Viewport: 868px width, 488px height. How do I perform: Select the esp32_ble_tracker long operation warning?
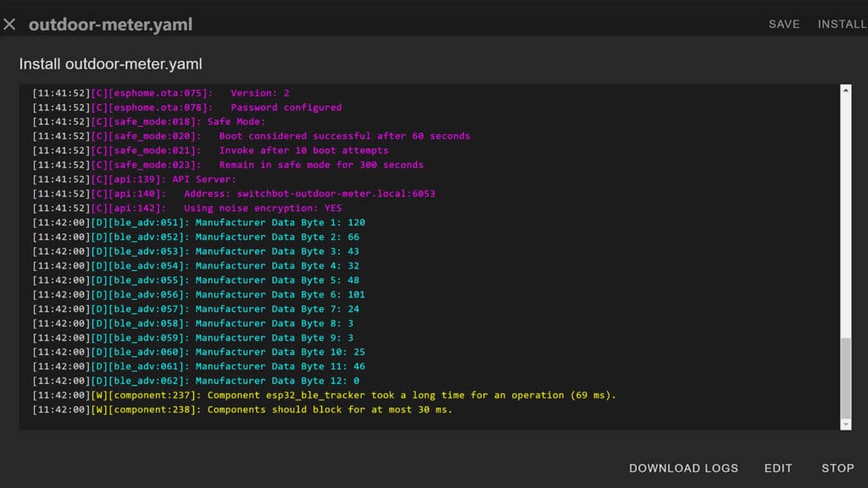(x=325, y=395)
